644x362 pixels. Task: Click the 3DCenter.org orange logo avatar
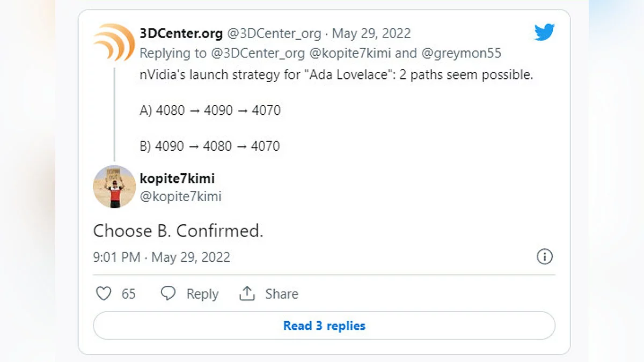tap(114, 43)
